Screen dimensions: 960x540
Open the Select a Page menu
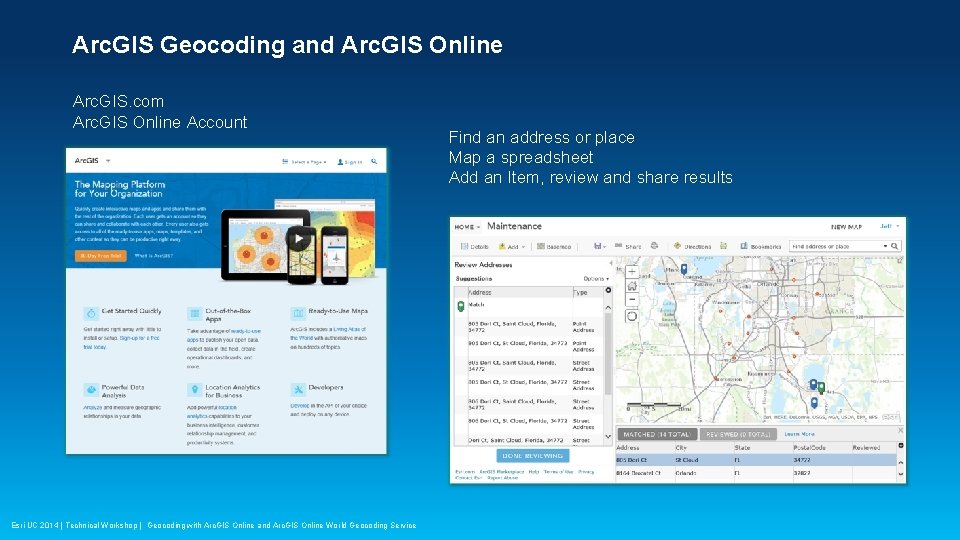coord(304,162)
